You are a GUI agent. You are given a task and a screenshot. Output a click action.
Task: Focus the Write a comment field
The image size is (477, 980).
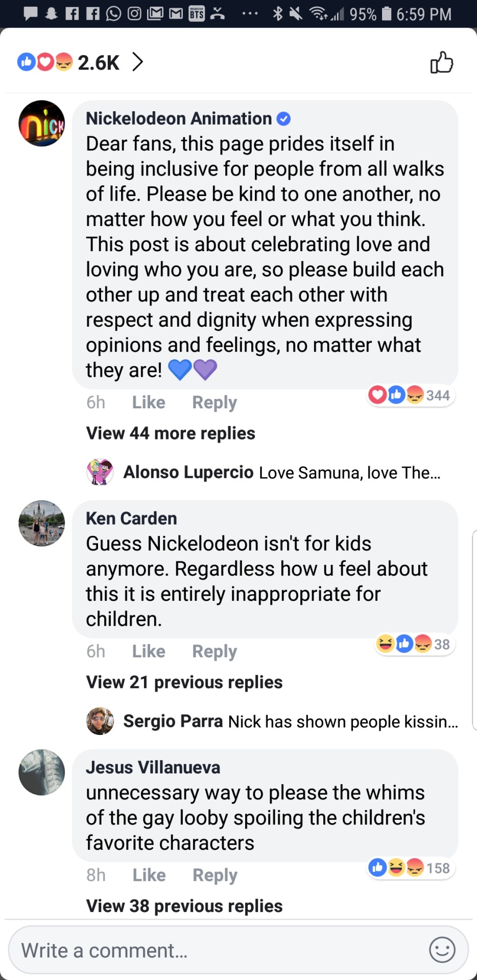(214, 950)
